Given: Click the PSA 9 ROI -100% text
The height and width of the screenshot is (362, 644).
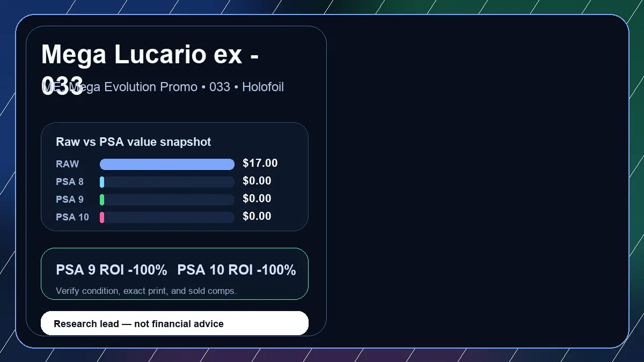Looking at the screenshot, I should point(112,270).
